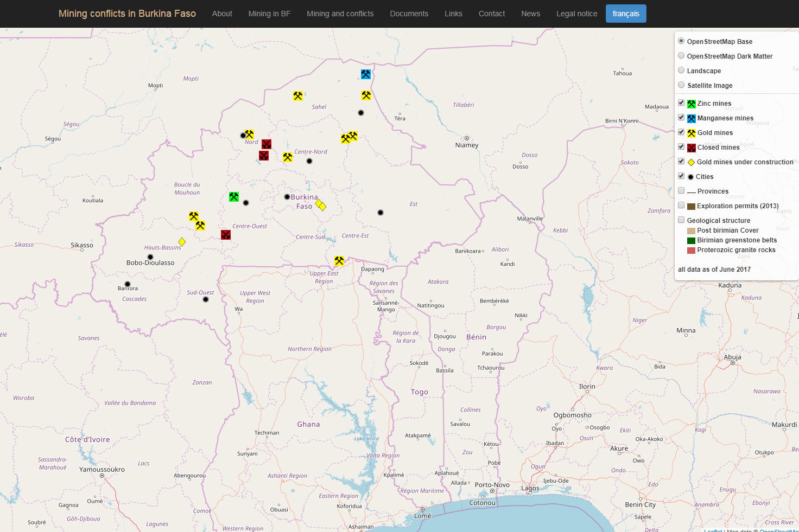This screenshot has height=532, width=799.
Task: Click the gold mine marker left of Sahel label
Action: [298, 96]
